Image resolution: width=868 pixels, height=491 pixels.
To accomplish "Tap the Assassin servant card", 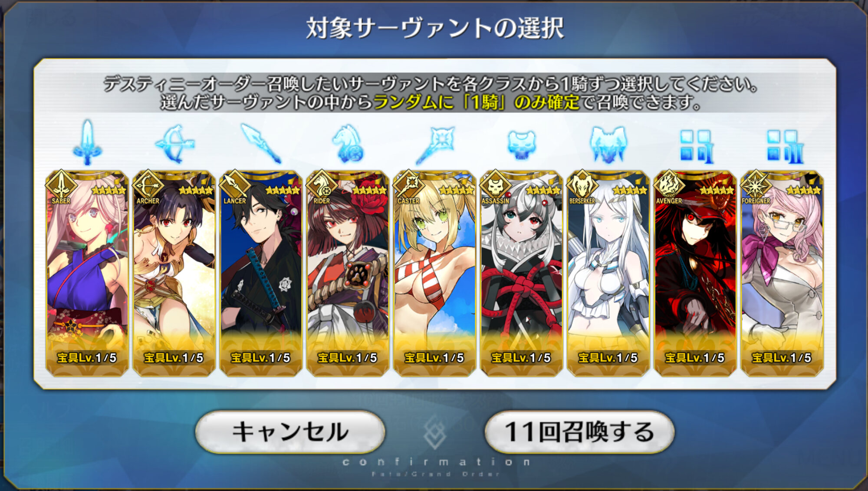I will coord(521,273).
